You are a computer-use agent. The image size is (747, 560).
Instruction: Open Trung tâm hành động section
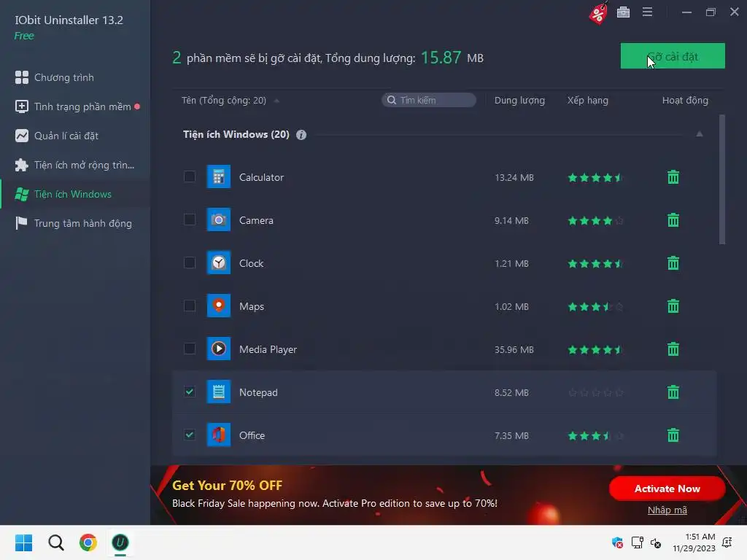point(75,223)
